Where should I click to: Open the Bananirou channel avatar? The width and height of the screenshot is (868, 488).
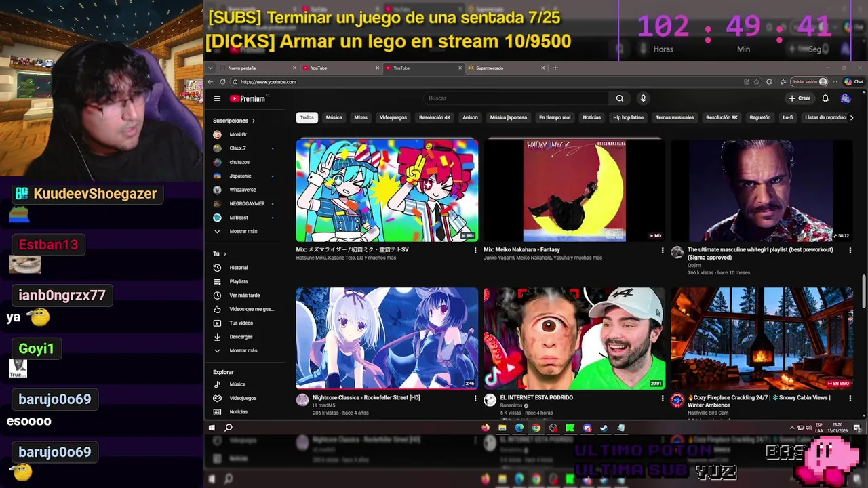point(490,400)
